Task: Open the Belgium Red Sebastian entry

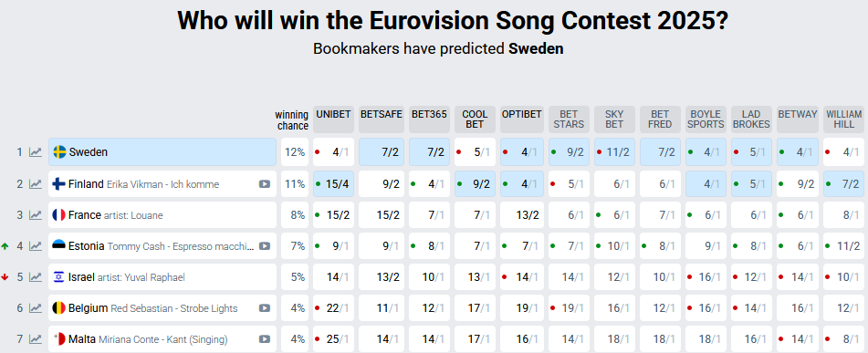Action: coord(162,308)
